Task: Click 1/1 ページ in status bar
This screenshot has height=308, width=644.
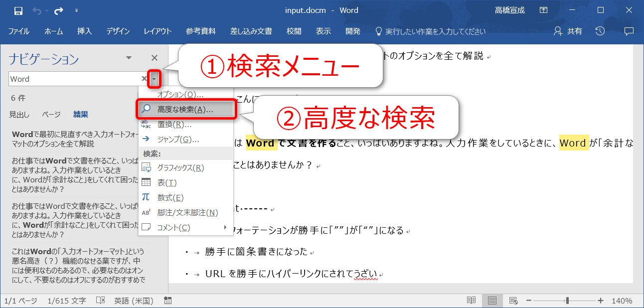Action: tap(20, 301)
